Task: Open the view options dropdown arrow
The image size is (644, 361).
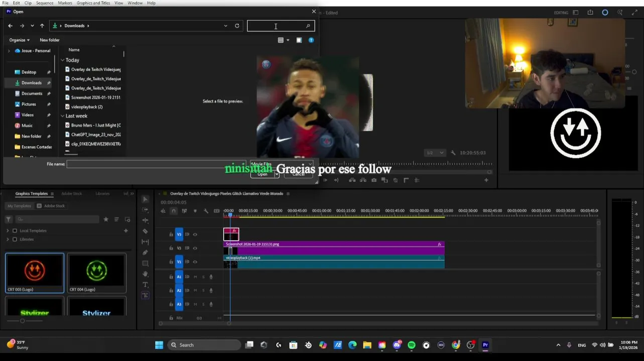Action: tap(288, 40)
